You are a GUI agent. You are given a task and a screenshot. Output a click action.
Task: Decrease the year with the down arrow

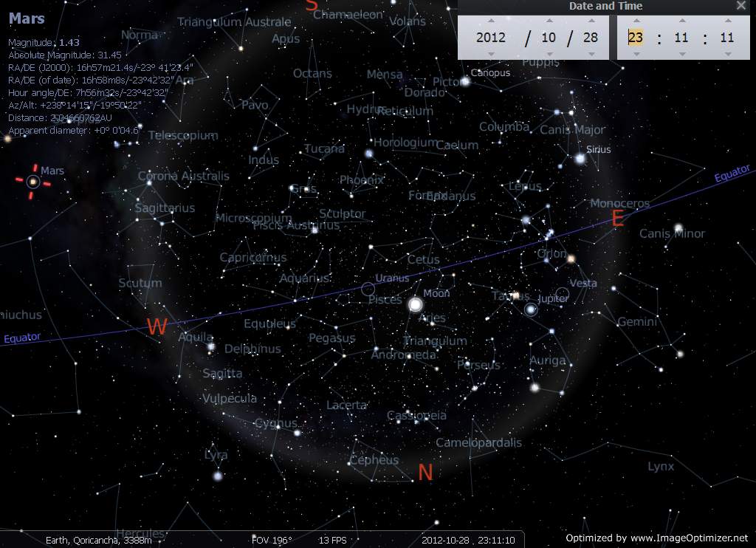(x=491, y=53)
